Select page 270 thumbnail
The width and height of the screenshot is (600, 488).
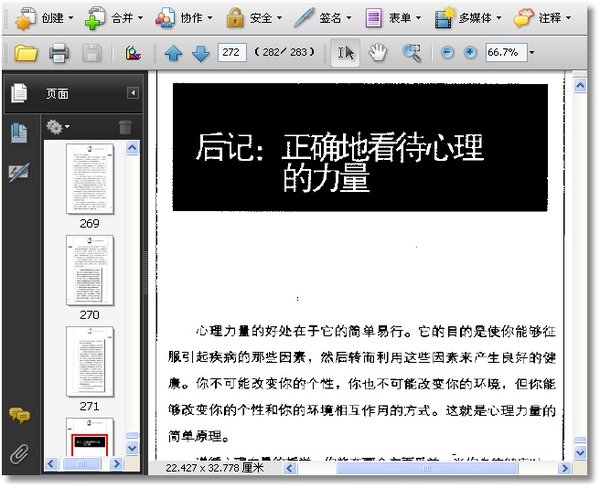pos(89,270)
